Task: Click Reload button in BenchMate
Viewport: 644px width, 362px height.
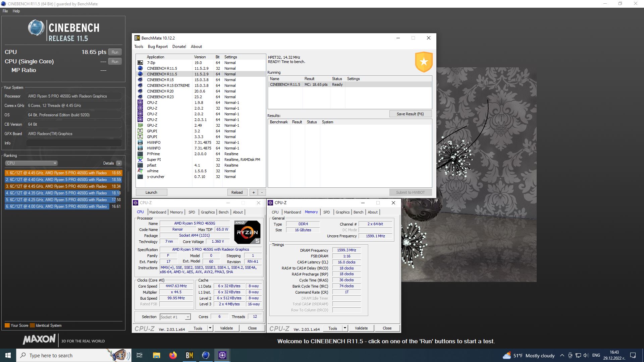Action: click(x=237, y=192)
